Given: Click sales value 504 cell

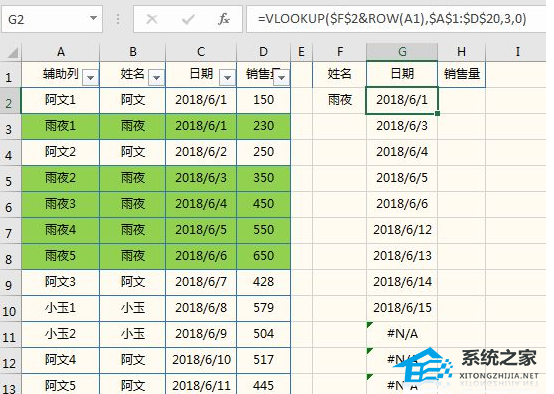Looking at the screenshot, I should [264, 334].
